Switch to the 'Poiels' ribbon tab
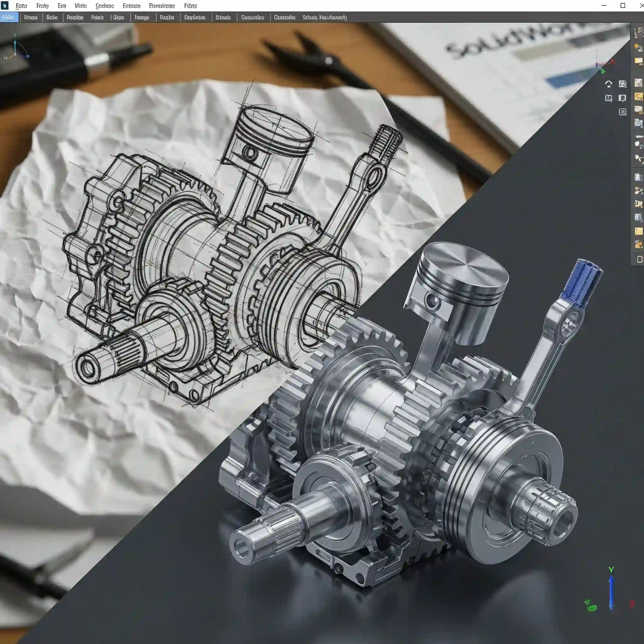Image resolution: width=644 pixels, height=644 pixels. (x=97, y=17)
